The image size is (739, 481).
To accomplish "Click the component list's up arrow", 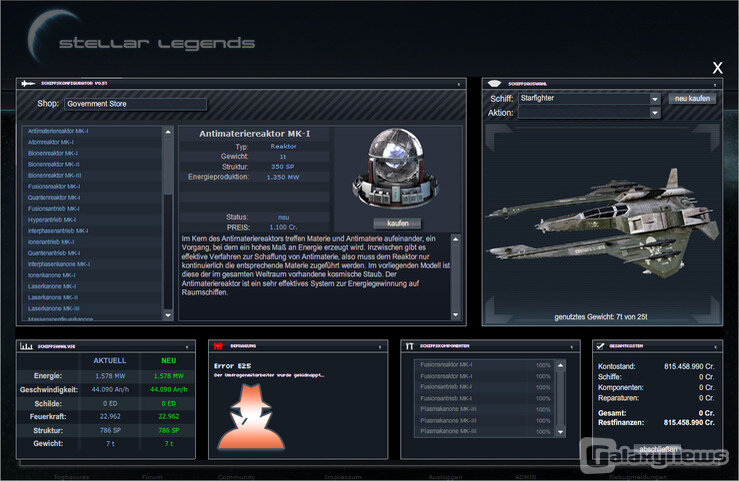I will [168, 132].
